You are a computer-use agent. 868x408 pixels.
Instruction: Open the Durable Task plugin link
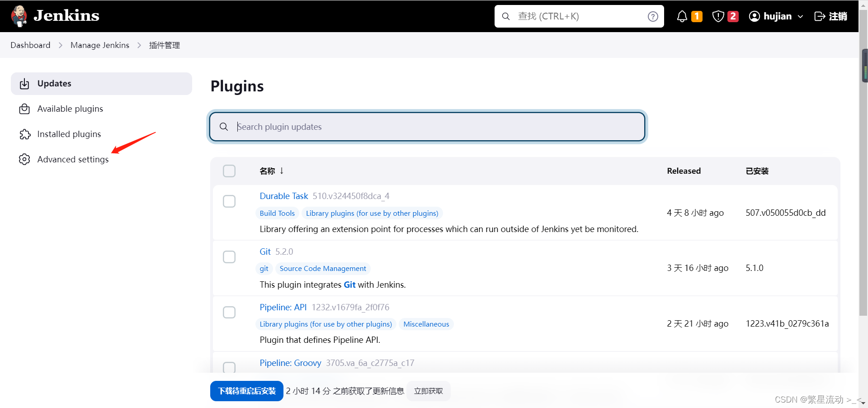coord(284,196)
